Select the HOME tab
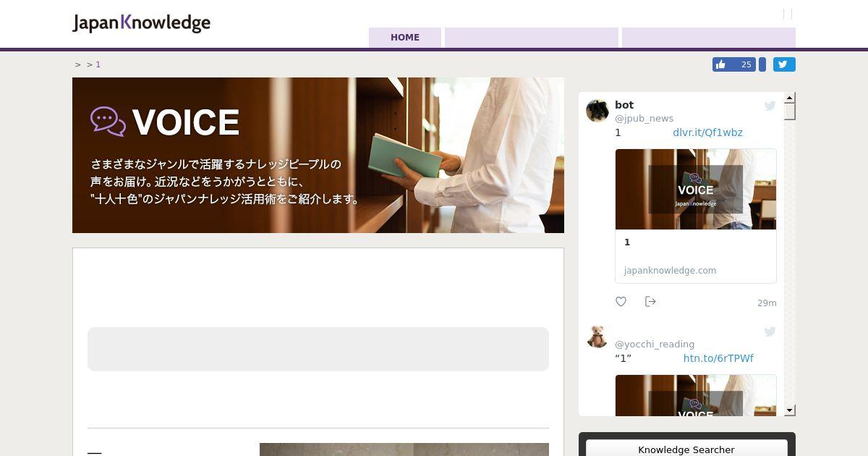The height and width of the screenshot is (456, 868). click(x=405, y=38)
